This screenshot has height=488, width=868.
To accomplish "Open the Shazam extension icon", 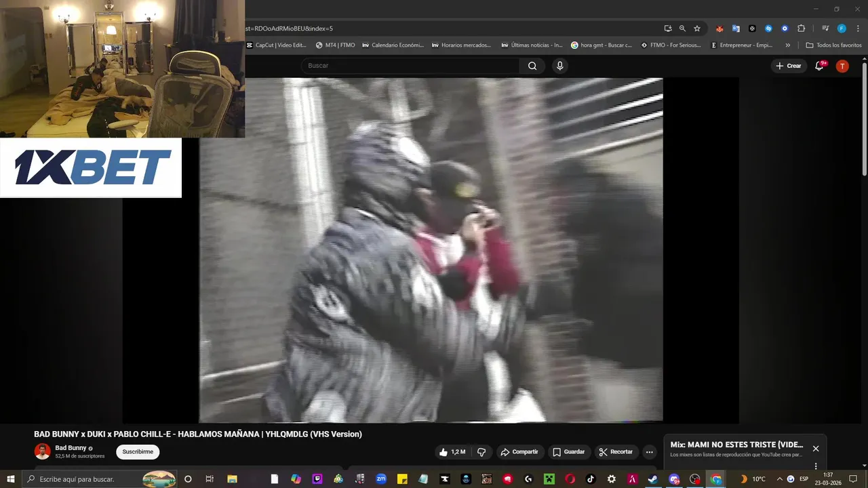I will (x=768, y=28).
